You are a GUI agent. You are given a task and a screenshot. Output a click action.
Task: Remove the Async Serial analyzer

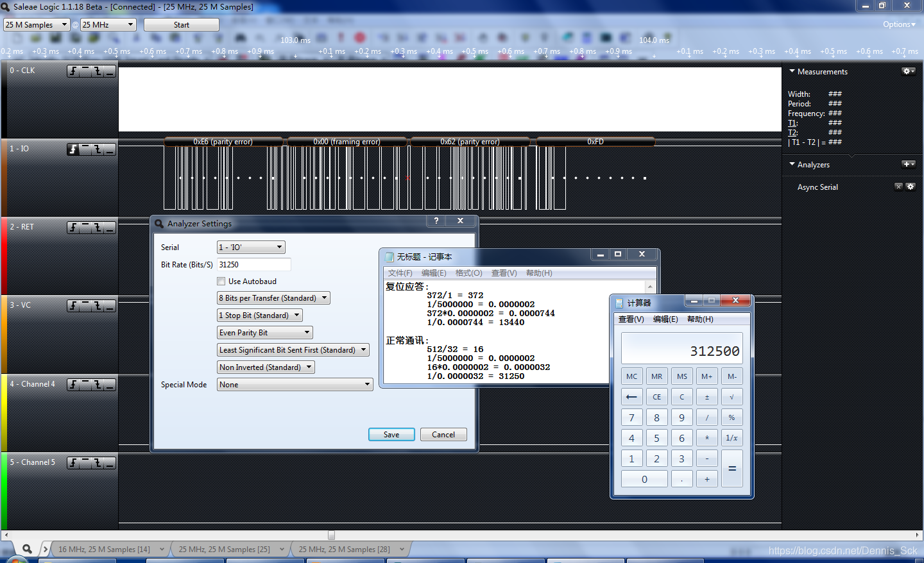[x=898, y=187]
